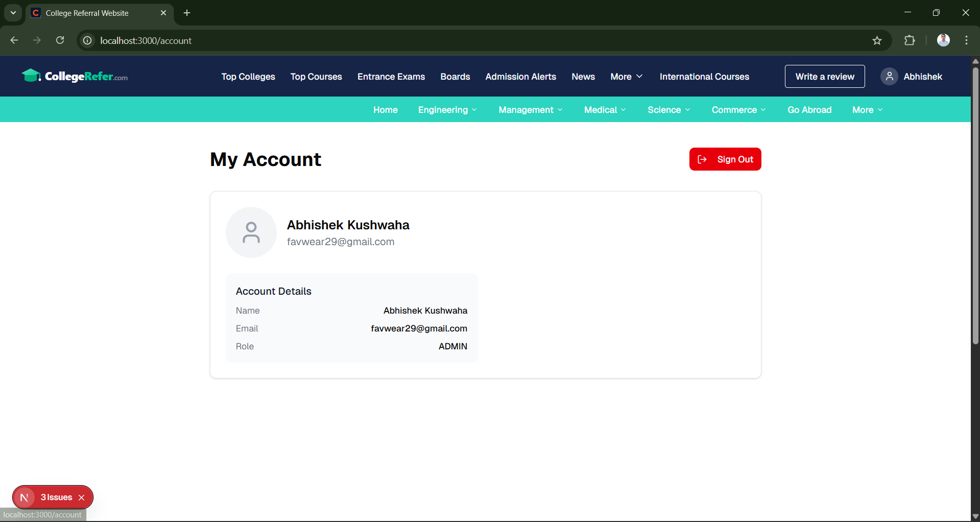Click the CollegeRefer graduation cap logo
980x522 pixels.
[31, 76]
